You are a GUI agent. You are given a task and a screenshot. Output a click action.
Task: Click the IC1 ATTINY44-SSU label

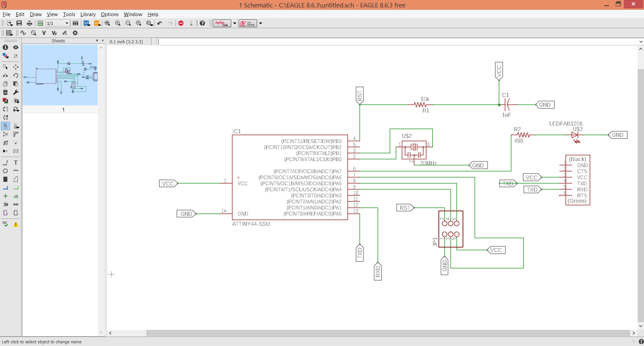pos(251,224)
